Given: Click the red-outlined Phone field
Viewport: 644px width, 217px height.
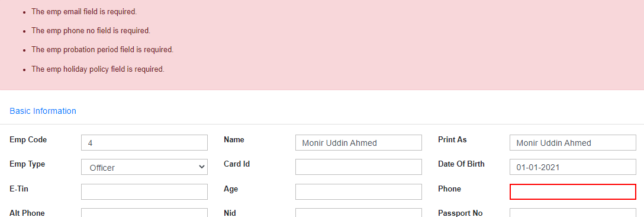Looking at the screenshot, I should (573, 192).
